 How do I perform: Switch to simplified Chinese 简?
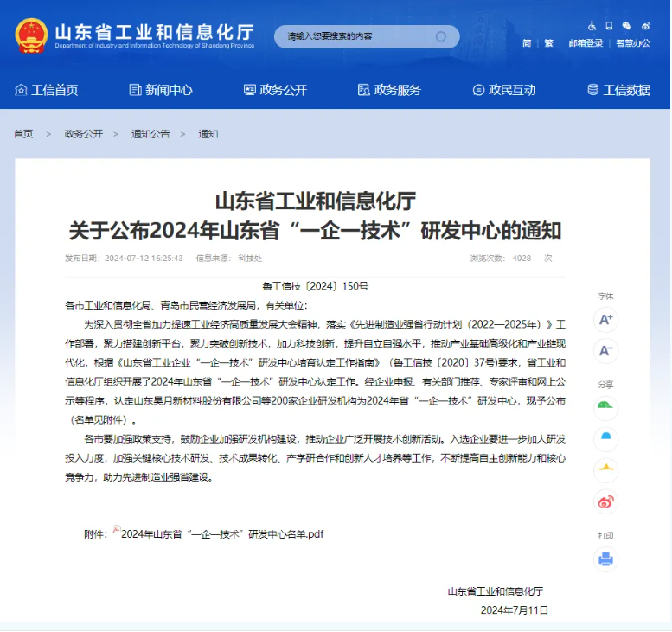pyautogui.click(x=527, y=43)
